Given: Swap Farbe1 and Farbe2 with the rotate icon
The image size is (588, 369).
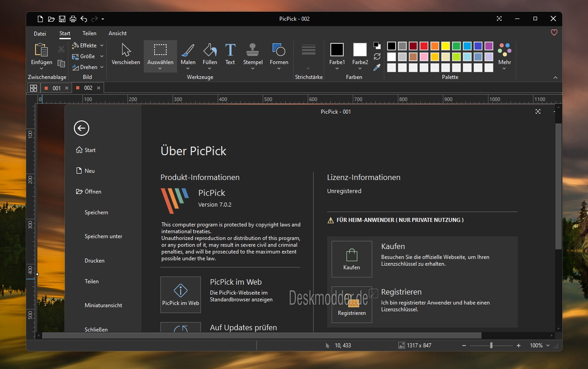Looking at the screenshot, I should [x=377, y=56].
